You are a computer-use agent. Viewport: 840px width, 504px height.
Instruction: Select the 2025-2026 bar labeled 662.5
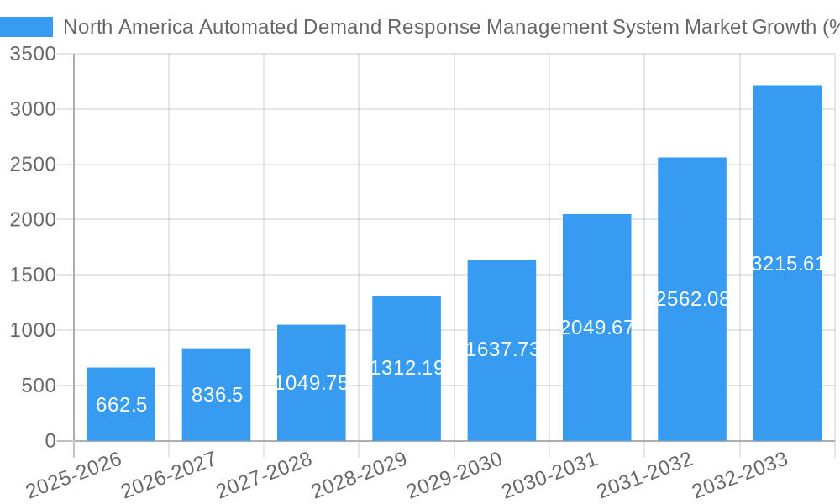(121, 404)
